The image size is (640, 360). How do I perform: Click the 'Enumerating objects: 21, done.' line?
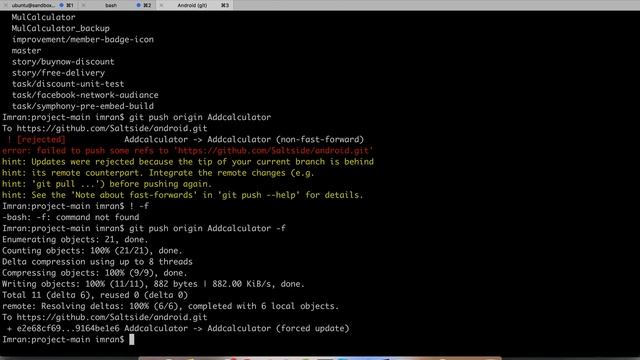(75, 239)
